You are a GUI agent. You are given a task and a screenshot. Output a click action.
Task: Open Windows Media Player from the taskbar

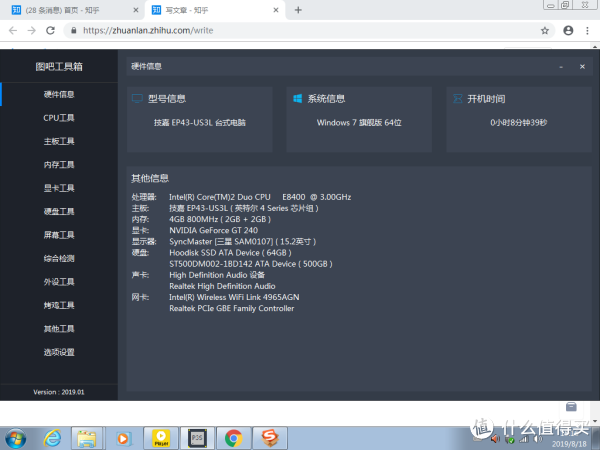(x=123, y=438)
